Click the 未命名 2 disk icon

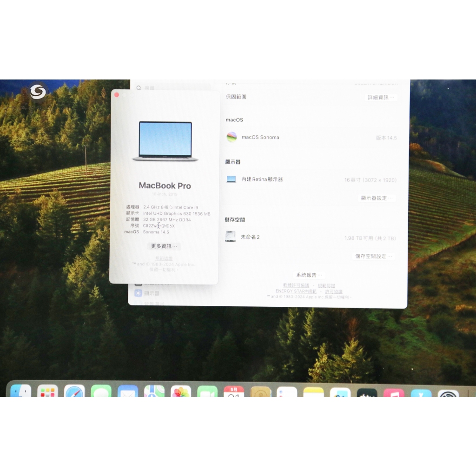[x=231, y=237]
